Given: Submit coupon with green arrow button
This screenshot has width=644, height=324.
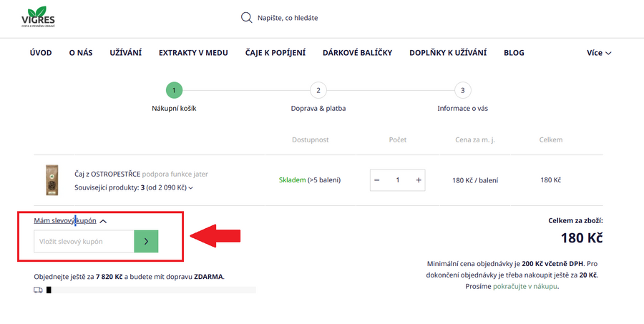Looking at the screenshot, I should (x=146, y=242).
